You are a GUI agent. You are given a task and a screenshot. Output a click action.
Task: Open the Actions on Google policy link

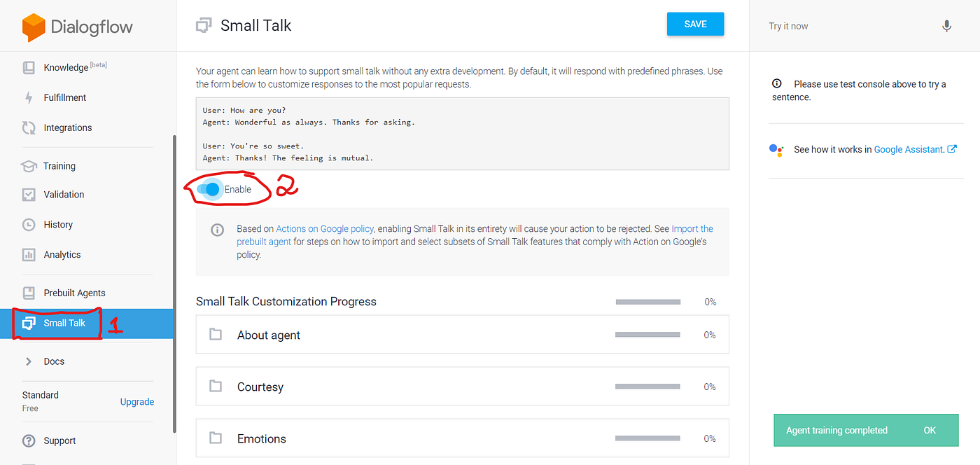pos(324,228)
